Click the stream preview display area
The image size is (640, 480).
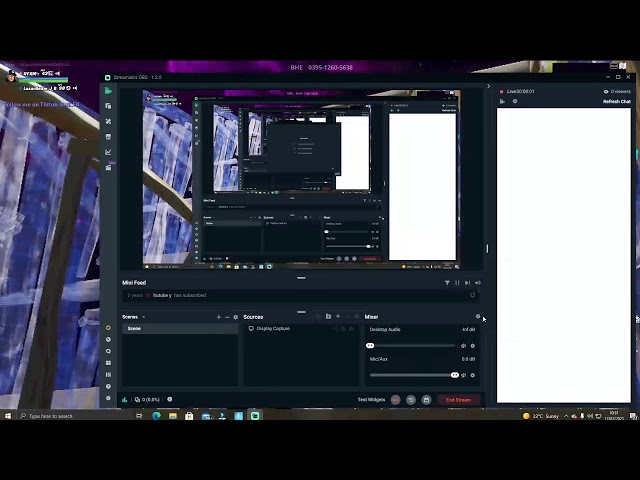click(x=301, y=179)
